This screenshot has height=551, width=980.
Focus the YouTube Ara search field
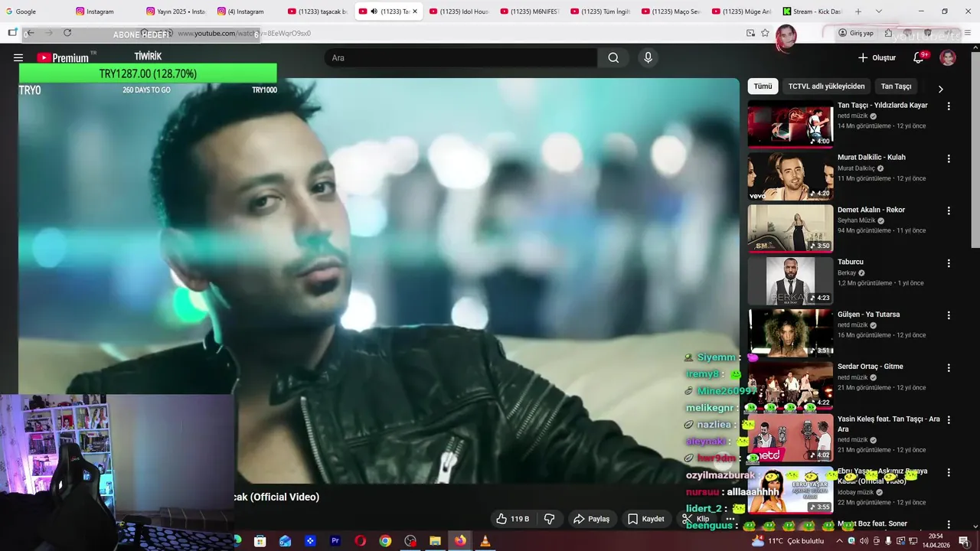click(x=461, y=57)
